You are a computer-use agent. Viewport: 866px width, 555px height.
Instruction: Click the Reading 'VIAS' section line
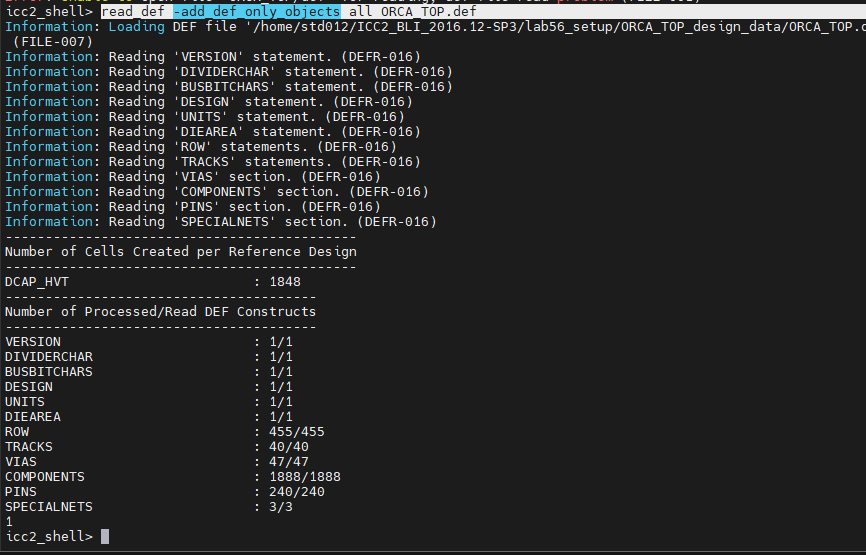point(193,176)
